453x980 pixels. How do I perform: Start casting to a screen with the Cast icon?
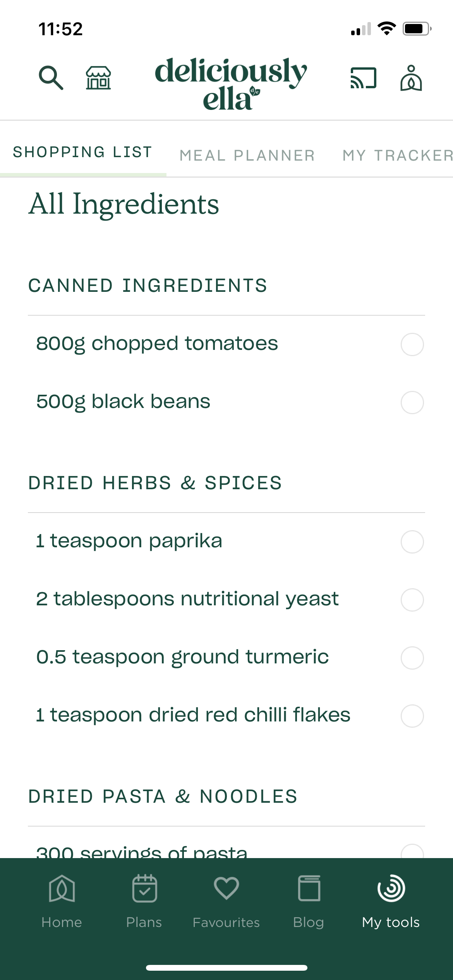363,77
